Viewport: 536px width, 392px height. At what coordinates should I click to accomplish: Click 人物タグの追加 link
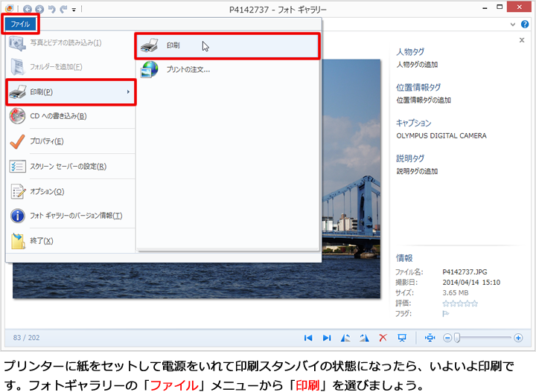pos(417,65)
